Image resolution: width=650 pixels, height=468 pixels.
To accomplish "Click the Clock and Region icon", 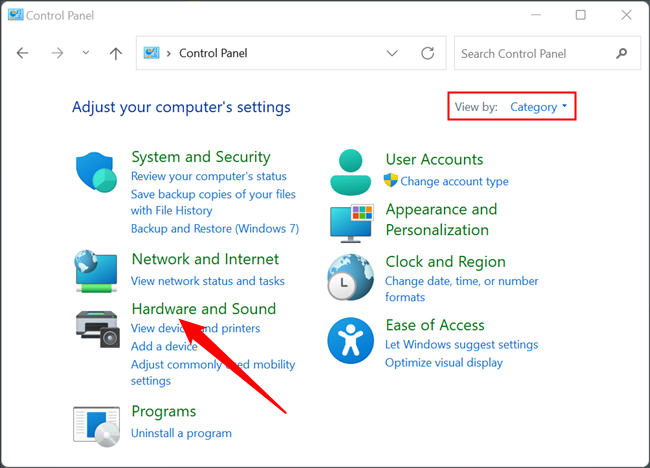I will (x=350, y=277).
